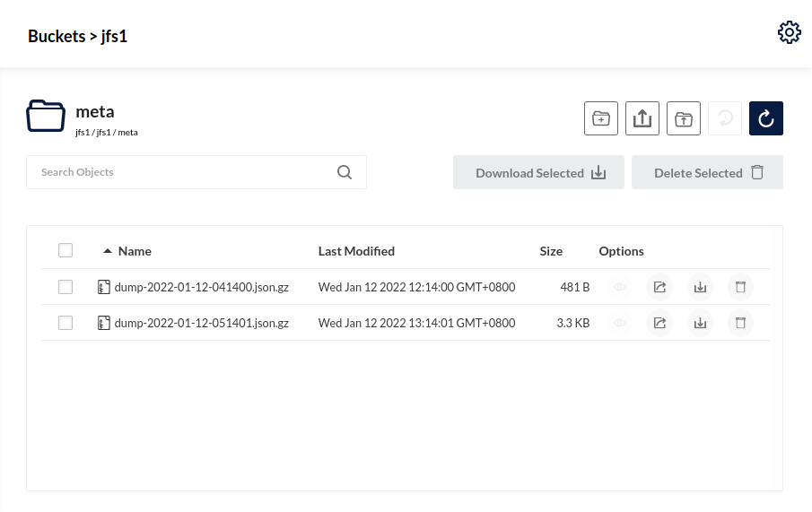Click the Create new folder icon button

pos(601,118)
